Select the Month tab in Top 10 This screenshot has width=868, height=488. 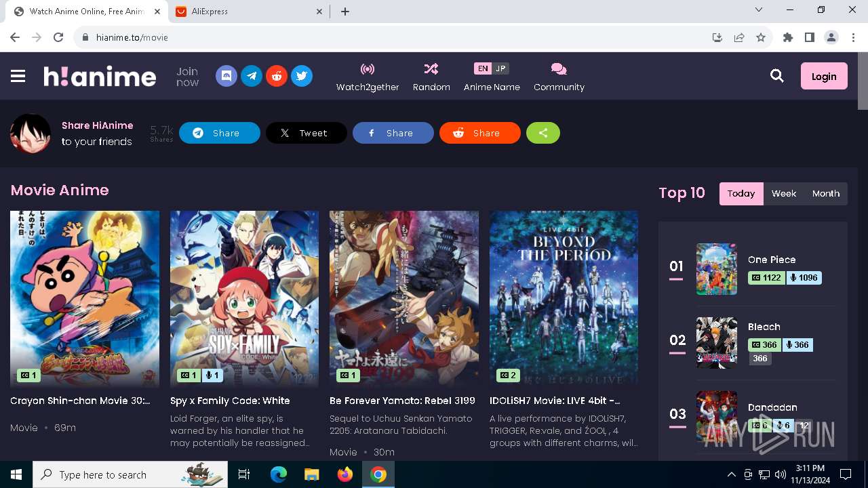click(826, 193)
